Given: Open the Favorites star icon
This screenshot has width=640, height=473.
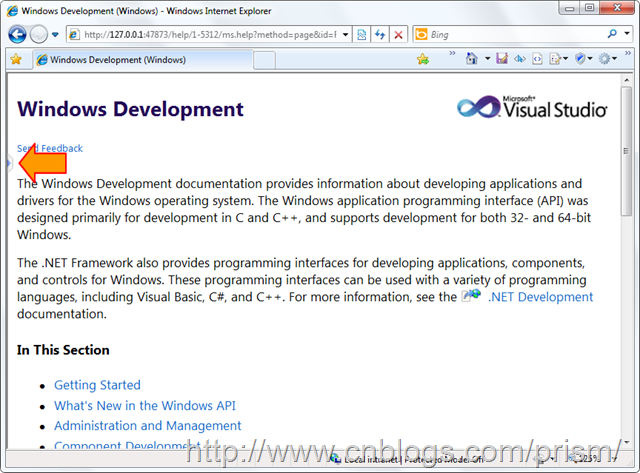Looking at the screenshot, I should click(16, 59).
